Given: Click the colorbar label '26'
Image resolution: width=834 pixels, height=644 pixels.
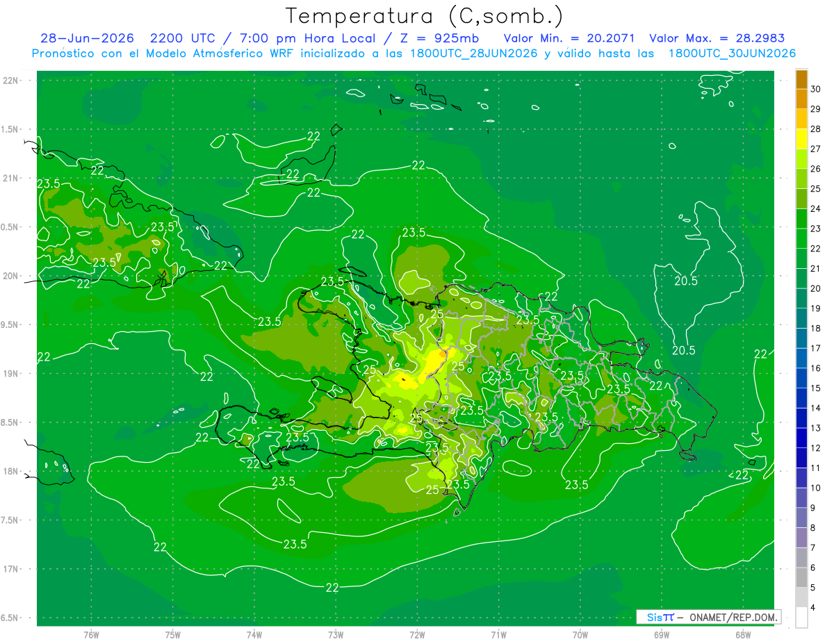Looking at the screenshot, I should [817, 169].
